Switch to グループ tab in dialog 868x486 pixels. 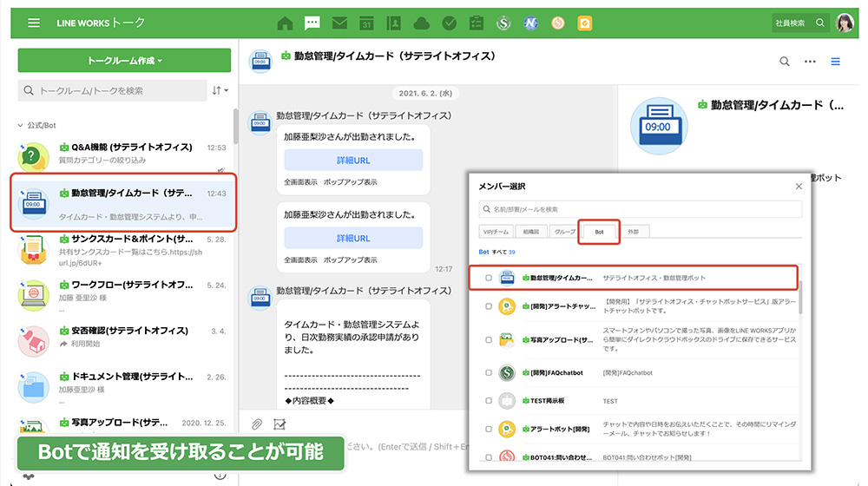click(563, 232)
